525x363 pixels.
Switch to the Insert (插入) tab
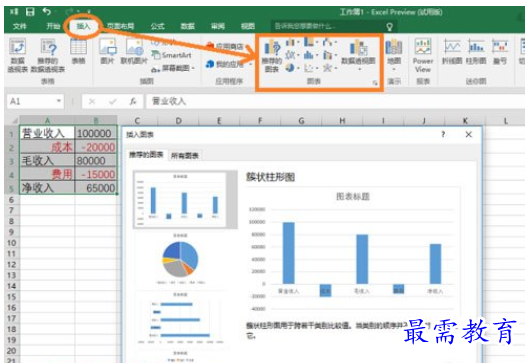click(83, 26)
